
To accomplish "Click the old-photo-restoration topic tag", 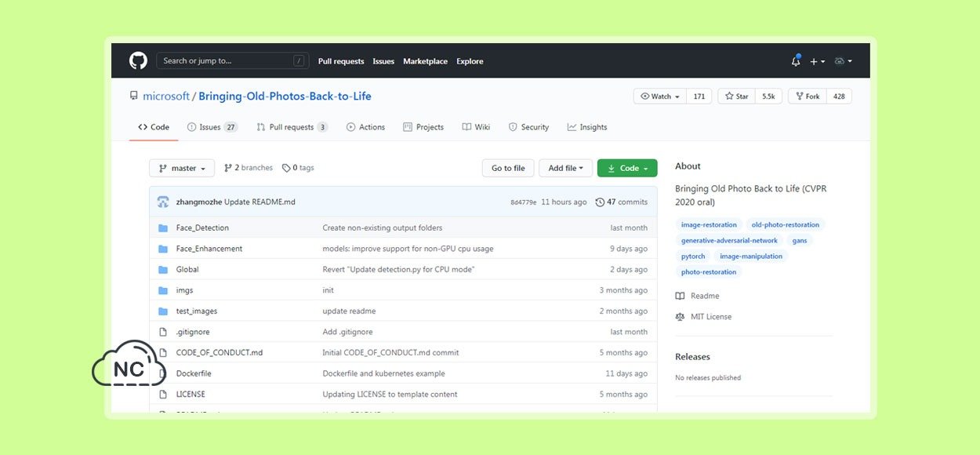I will pyautogui.click(x=786, y=224).
